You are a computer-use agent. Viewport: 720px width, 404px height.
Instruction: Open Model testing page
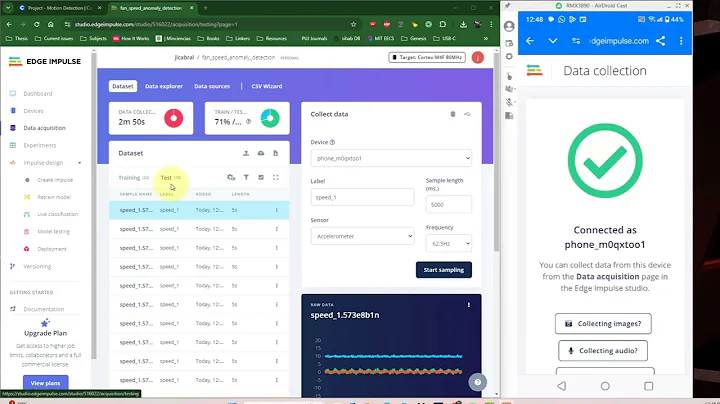pyautogui.click(x=53, y=232)
